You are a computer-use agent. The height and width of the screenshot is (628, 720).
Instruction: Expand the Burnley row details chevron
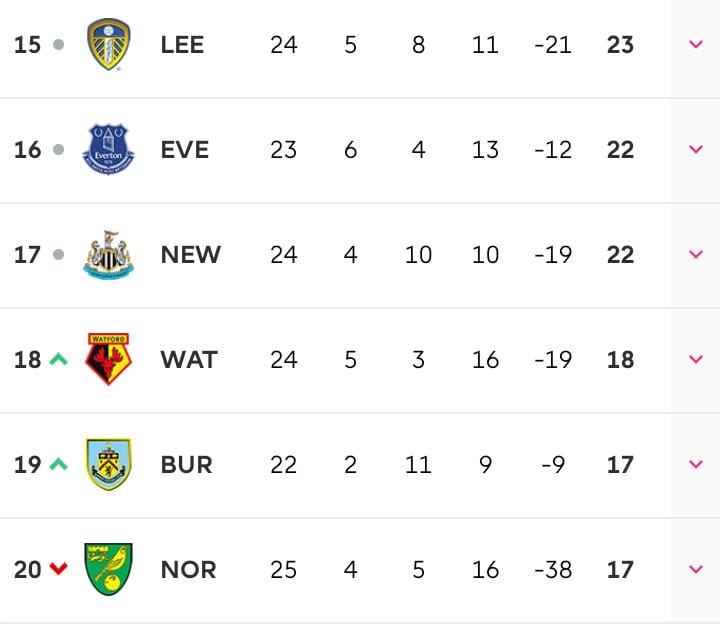point(696,465)
